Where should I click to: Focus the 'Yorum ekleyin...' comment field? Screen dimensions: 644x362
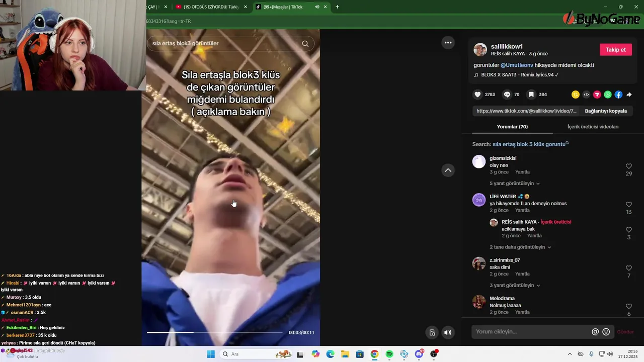[x=532, y=332]
